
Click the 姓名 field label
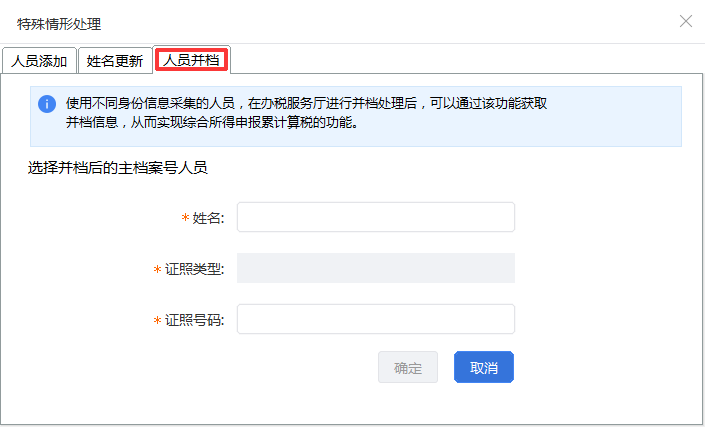[208, 218]
